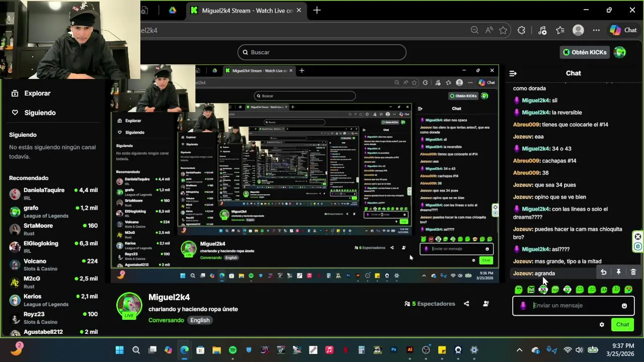This screenshot has width=644, height=362.
Task: Open the volume control in the system tray
Action: [579, 350]
